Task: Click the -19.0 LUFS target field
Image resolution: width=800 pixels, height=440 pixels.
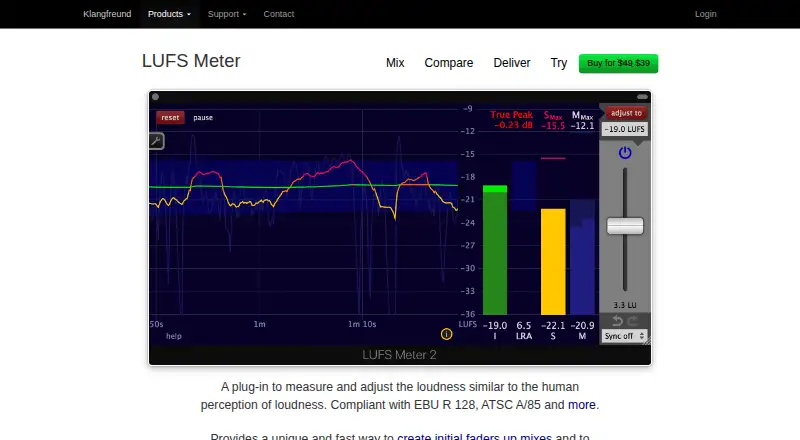Action: [624, 129]
